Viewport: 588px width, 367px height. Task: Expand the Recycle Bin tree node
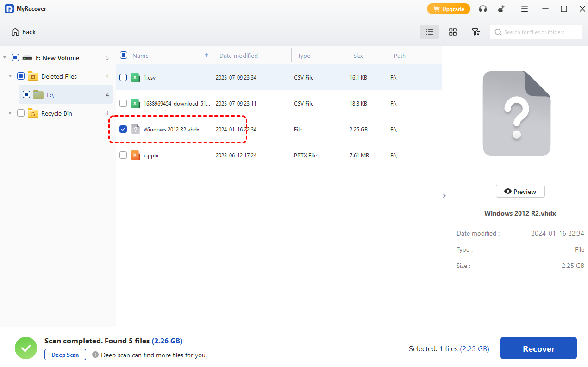(x=10, y=113)
